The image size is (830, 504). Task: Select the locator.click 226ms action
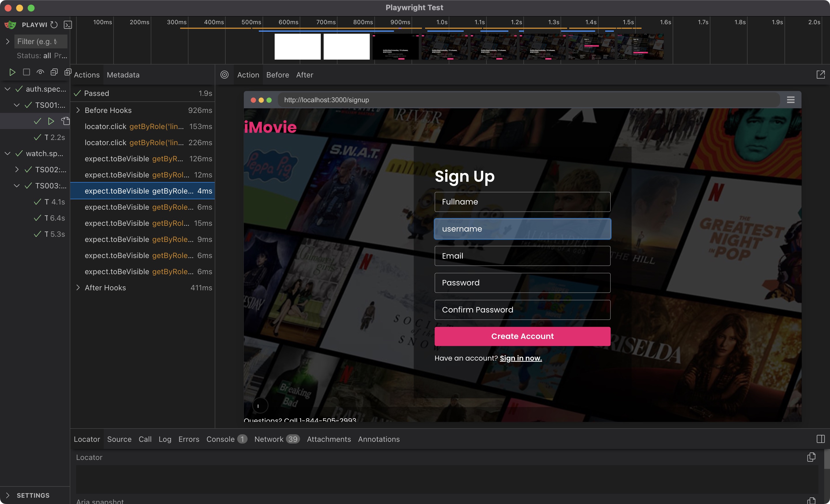(142, 142)
